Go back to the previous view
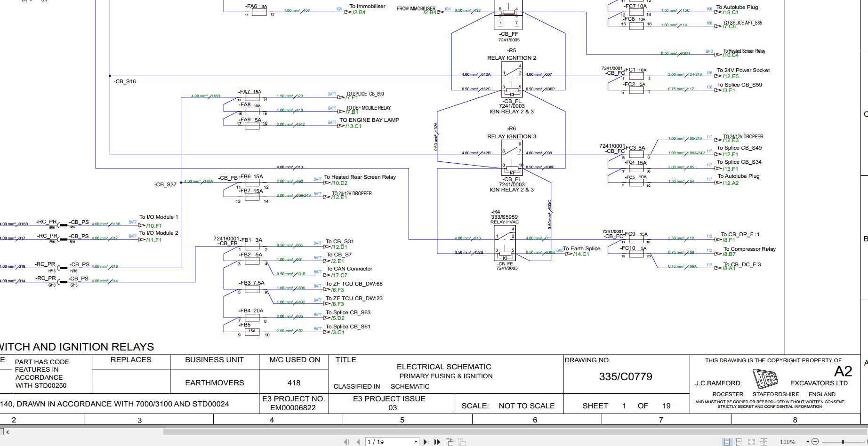This screenshot has width=868, height=446. [x=450, y=442]
